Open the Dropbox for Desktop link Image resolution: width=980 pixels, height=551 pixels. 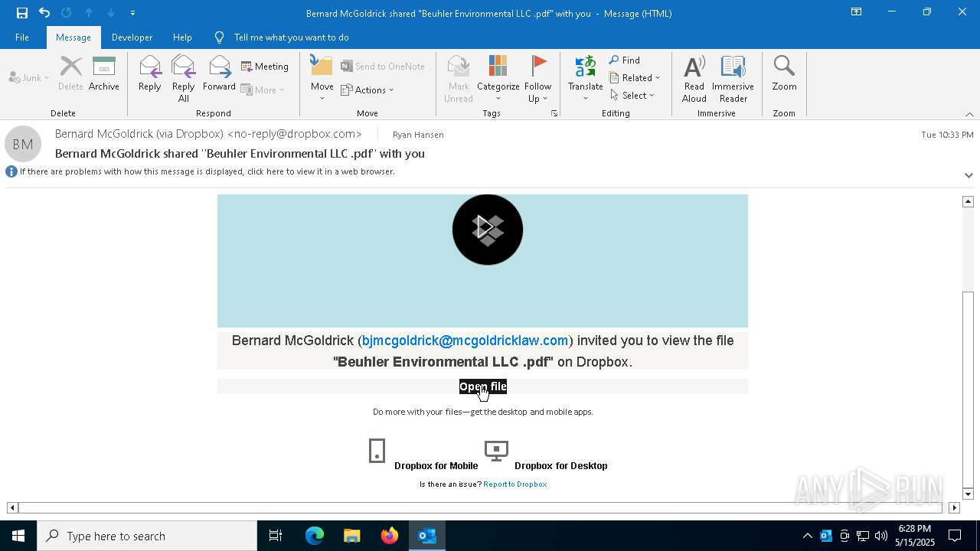point(561,465)
